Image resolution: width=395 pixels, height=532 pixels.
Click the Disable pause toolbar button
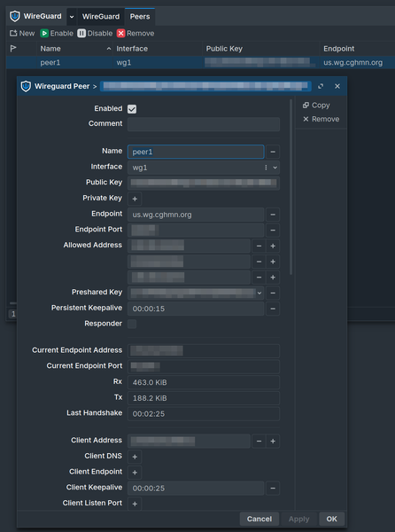click(x=95, y=34)
